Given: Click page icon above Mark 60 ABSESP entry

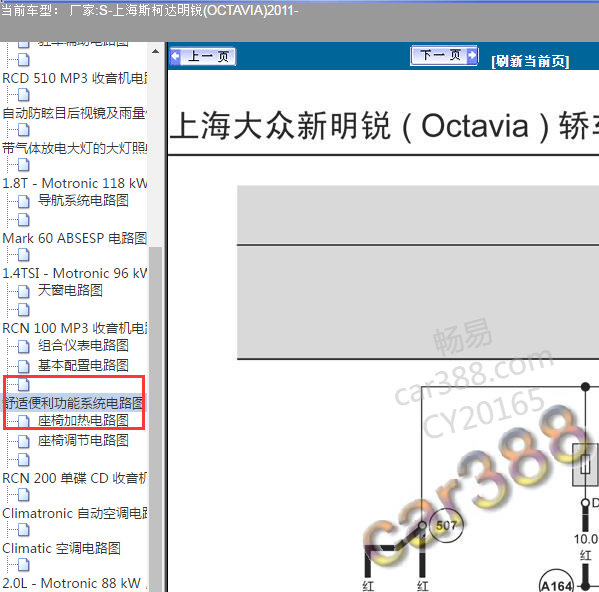Looking at the screenshot, I should point(24,220).
